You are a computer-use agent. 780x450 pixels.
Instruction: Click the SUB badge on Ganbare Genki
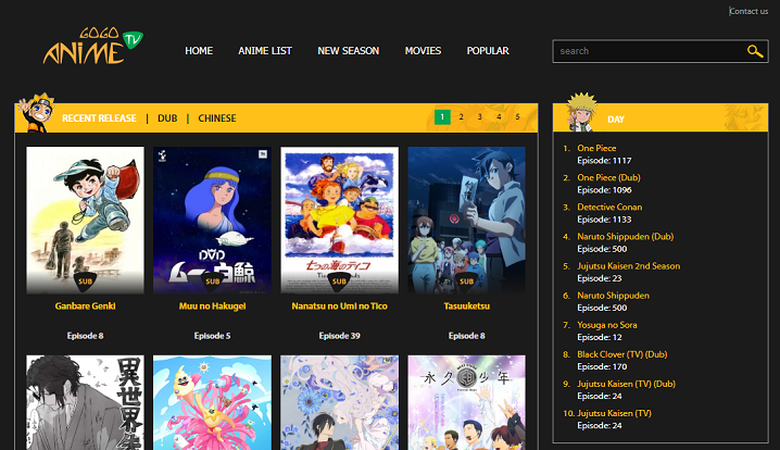click(85, 281)
